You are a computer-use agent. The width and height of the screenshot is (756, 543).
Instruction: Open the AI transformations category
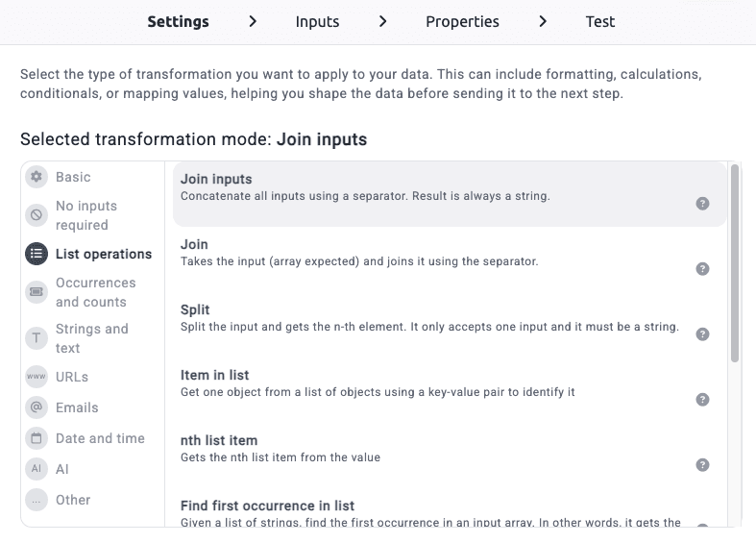tap(62, 469)
